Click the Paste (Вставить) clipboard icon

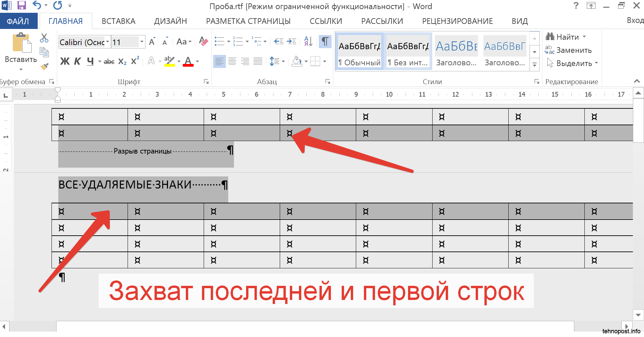point(22,43)
